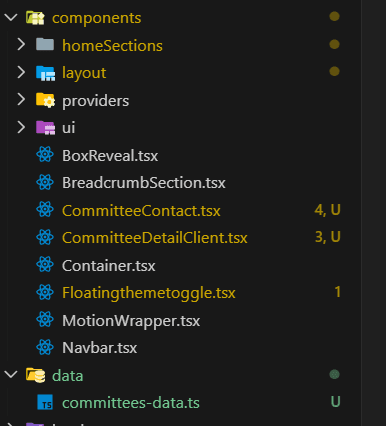Click the components folder icon
The height and width of the screenshot is (426, 386).
[35, 18]
